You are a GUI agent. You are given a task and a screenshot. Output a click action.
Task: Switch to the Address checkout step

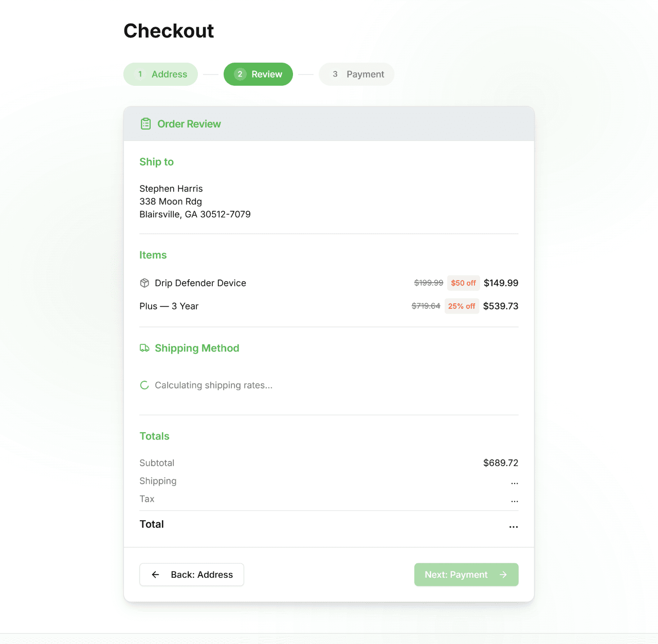coord(160,74)
